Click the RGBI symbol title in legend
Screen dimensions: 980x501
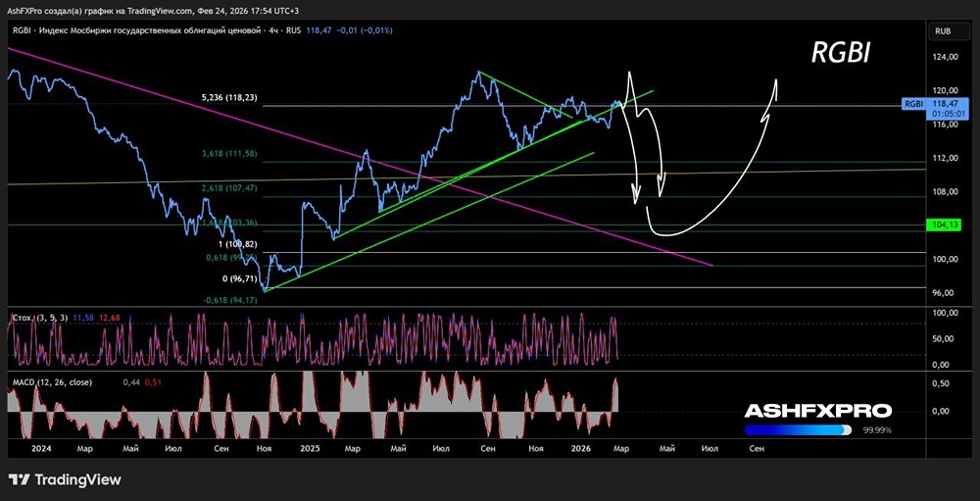point(24,30)
